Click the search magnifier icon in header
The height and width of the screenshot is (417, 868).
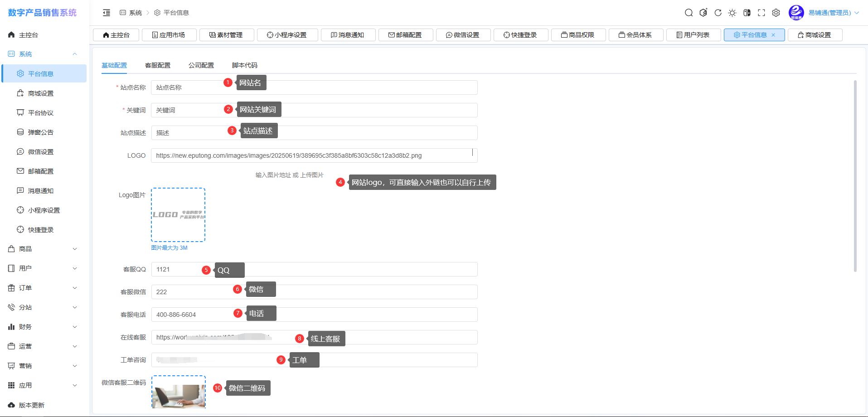point(689,13)
